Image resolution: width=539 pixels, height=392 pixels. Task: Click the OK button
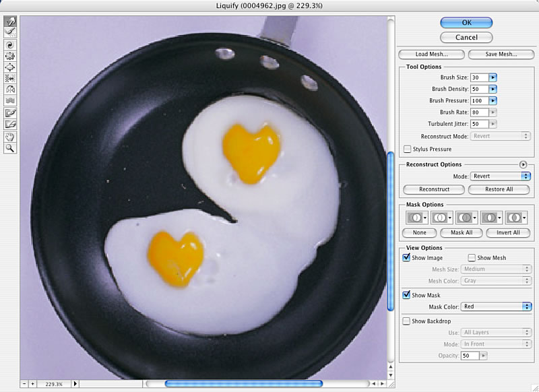point(466,23)
